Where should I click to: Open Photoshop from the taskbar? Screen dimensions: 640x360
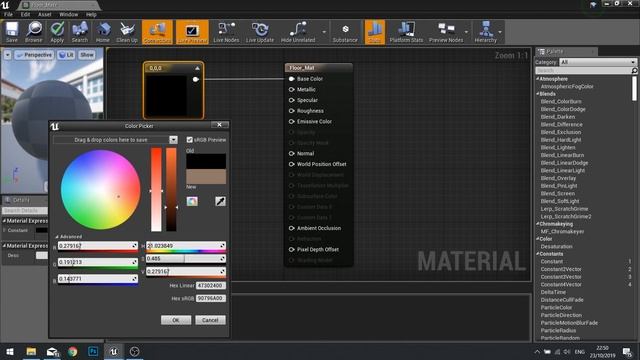(x=93, y=351)
